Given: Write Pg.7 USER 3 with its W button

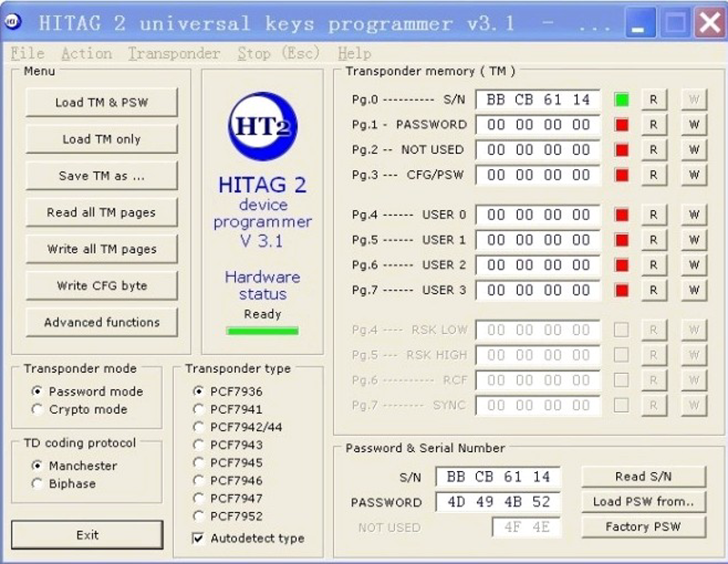Looking at the screenshot, I should coord(693,289).
